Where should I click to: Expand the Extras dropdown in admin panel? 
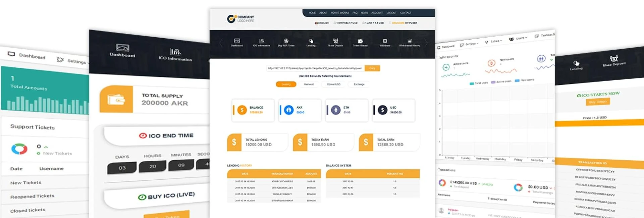(x=493, y=41)
